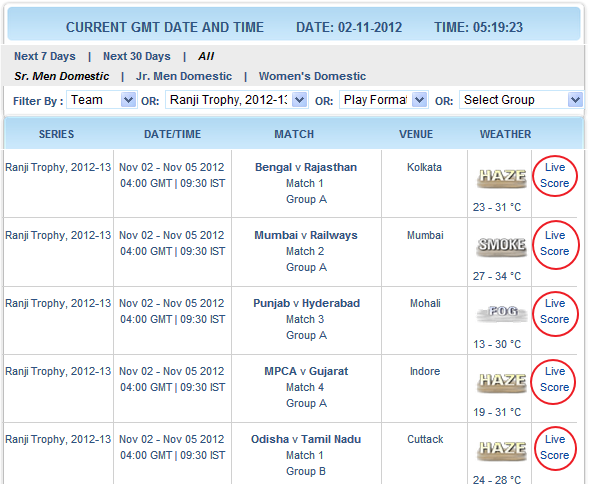Screen dimensions: 589x484
Task: Switch to Sr. Men Domestic
Action: pyautogui.click(x=62, y=76)
